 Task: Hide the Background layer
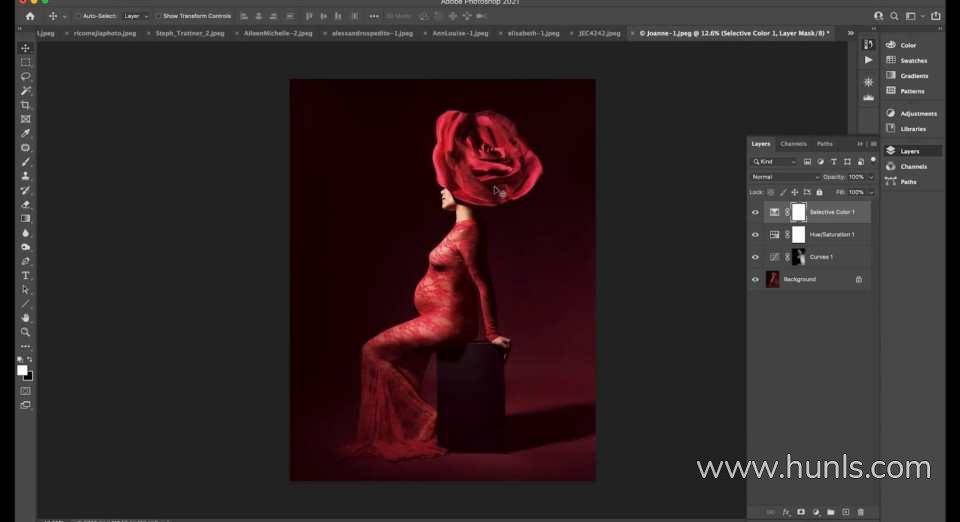pyautogui.click(x=755, y=279)
